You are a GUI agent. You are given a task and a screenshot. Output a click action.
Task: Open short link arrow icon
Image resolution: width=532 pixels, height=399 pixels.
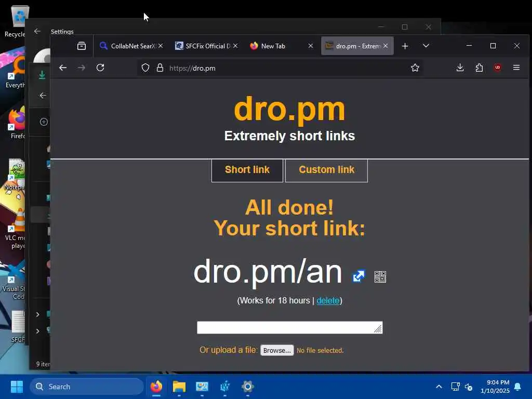tap(358, 276)
